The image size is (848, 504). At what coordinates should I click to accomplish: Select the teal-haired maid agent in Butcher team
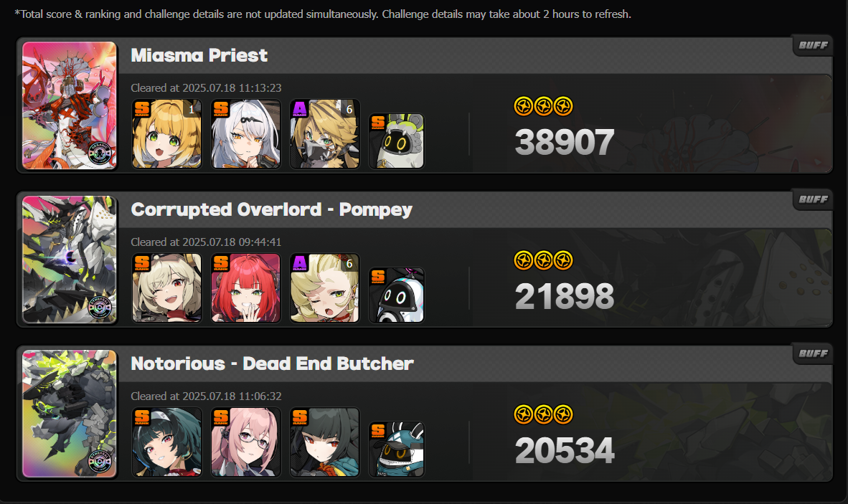[166, 442]
